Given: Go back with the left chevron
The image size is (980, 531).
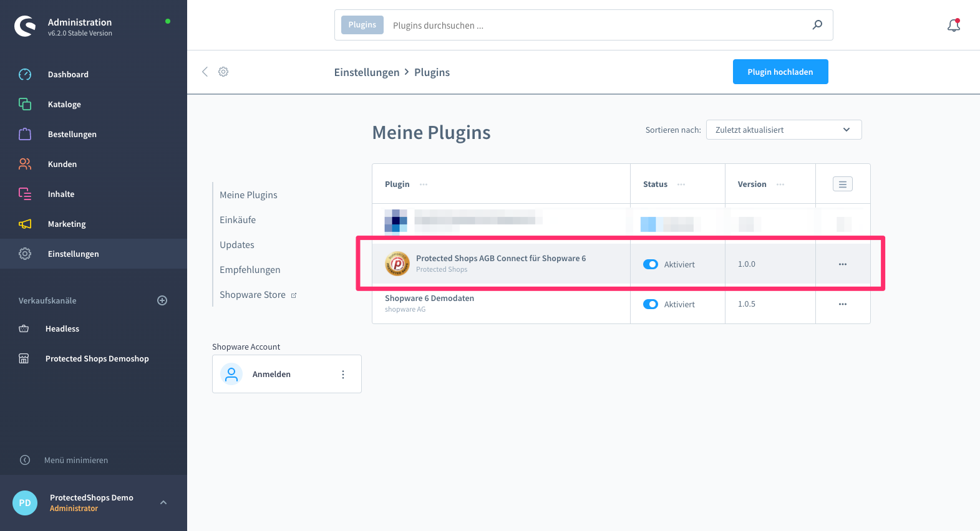Looking at the screenshot, I should (x=205, y=72).
